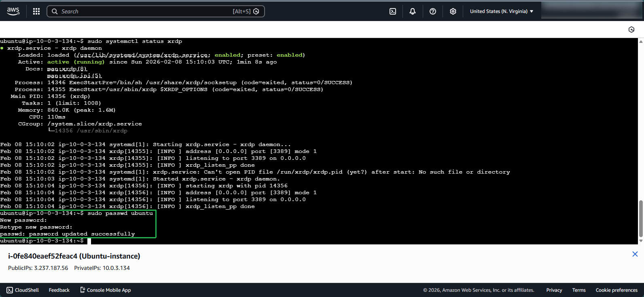Image resolution: width=644 pixels, height=297 pixels.
Task: Click the instance title i-0fe840eaef52feac4 (Ubuntu-instance)
Action: pos(74,256)
